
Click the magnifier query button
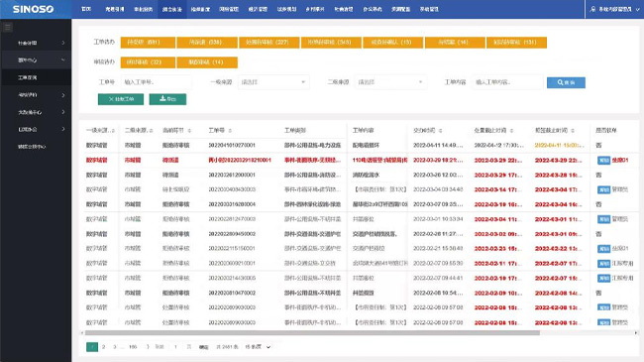tap(566, 82)
